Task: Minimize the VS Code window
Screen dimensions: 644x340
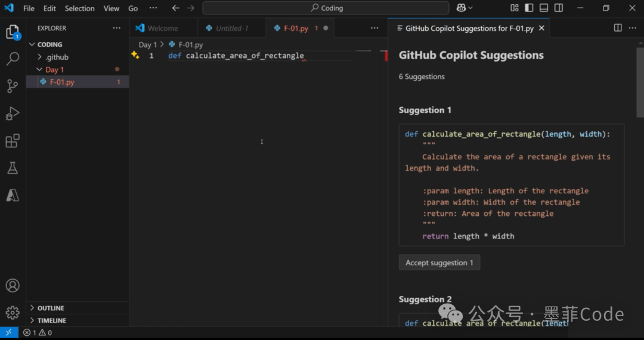Action: point(580,8)
